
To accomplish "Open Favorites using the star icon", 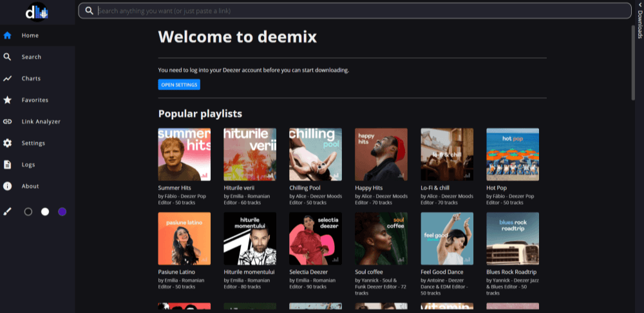I will (8, 100).
